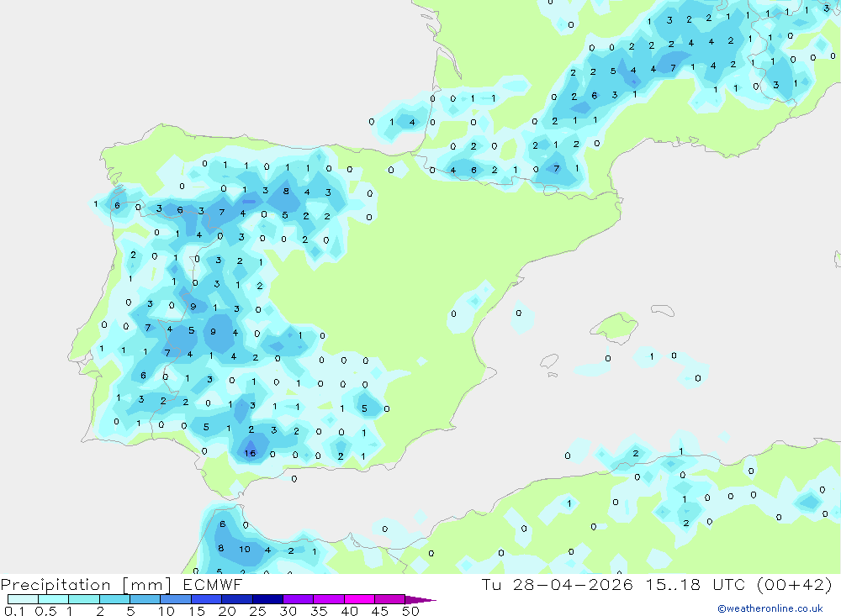Click the "50" legend scale label
The image size is (841, 616).
410,611
